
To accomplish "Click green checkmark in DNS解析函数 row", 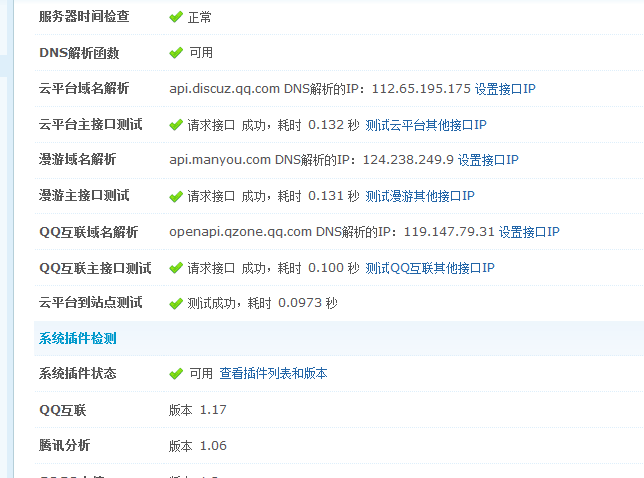I will click(176, 53).
